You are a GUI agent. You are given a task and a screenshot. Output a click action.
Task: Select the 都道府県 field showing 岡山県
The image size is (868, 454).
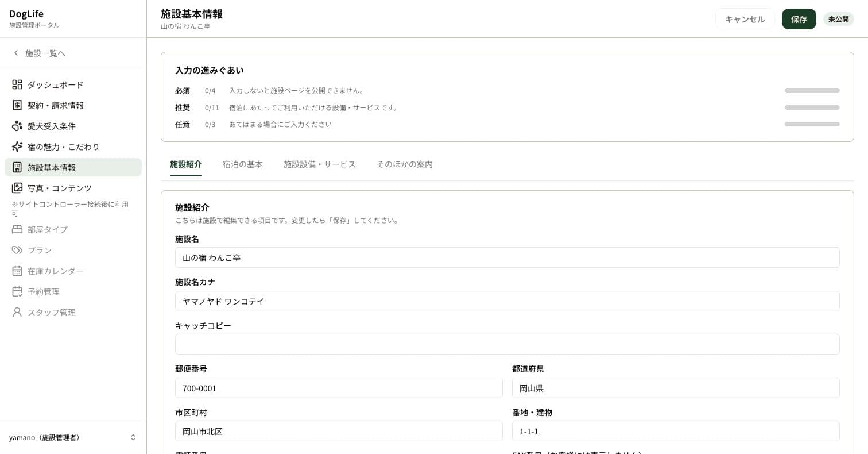(676, 388)
